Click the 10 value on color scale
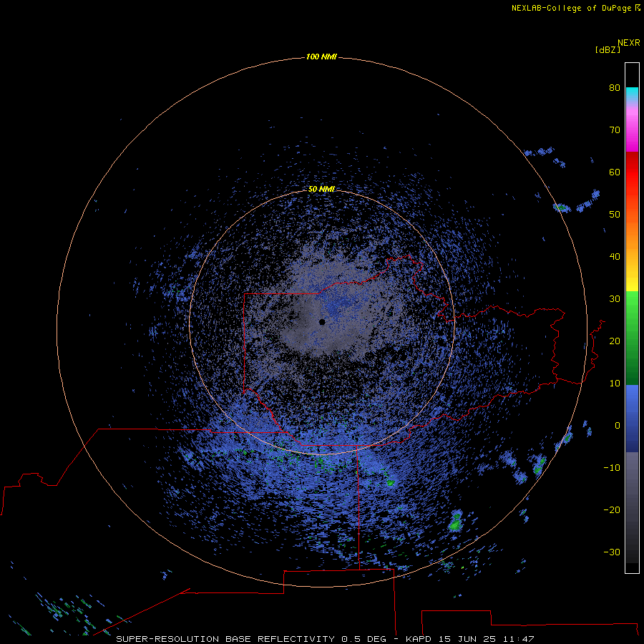The image size is (644, 644). [x=615, y=384]
